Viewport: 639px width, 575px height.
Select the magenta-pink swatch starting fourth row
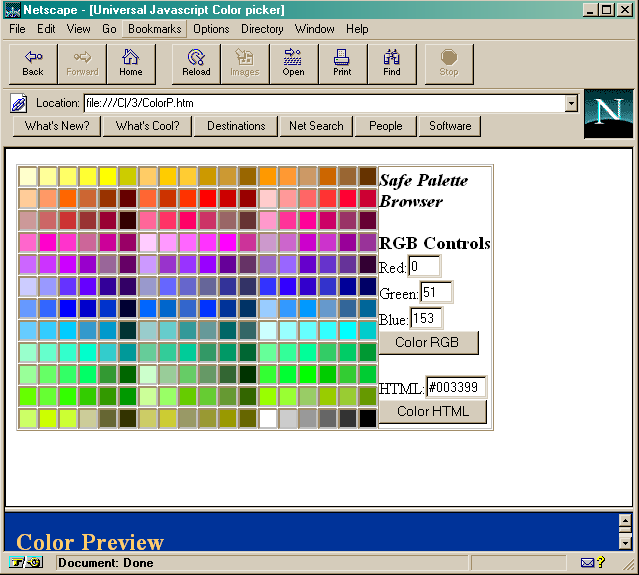tap(28, 242)
